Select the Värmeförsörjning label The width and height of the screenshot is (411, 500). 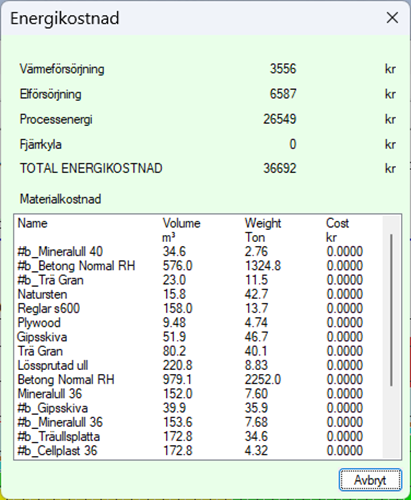pos(62,69)
